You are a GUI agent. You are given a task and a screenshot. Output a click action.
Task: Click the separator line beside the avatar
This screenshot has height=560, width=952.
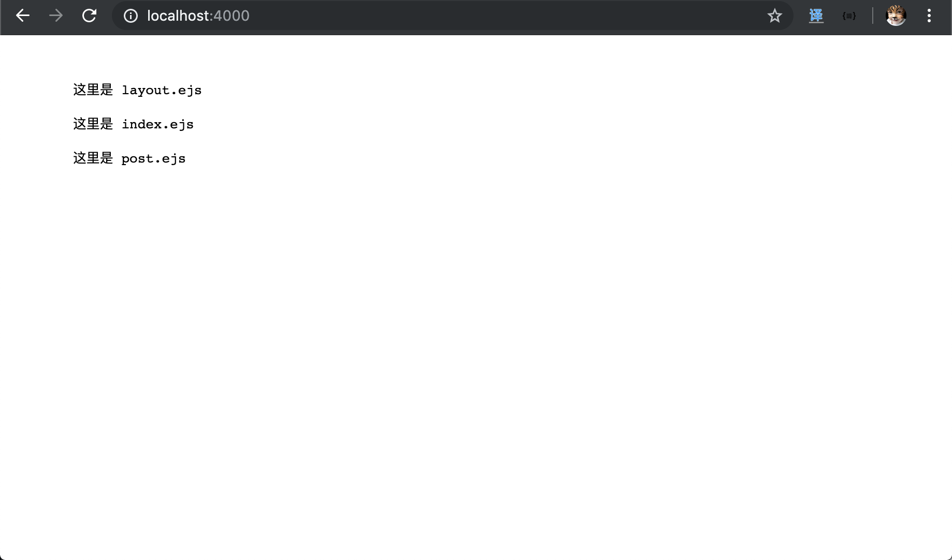[x=873, y=16]
